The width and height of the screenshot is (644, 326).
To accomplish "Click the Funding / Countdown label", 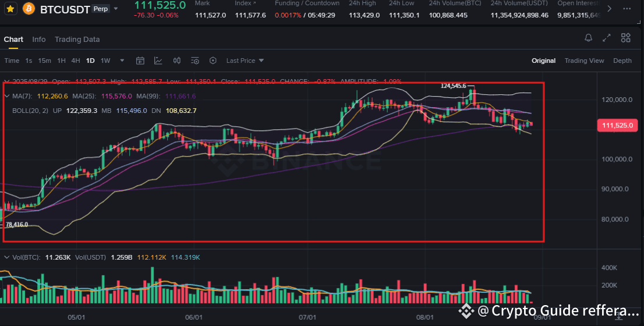I will [x=307, y=3].
